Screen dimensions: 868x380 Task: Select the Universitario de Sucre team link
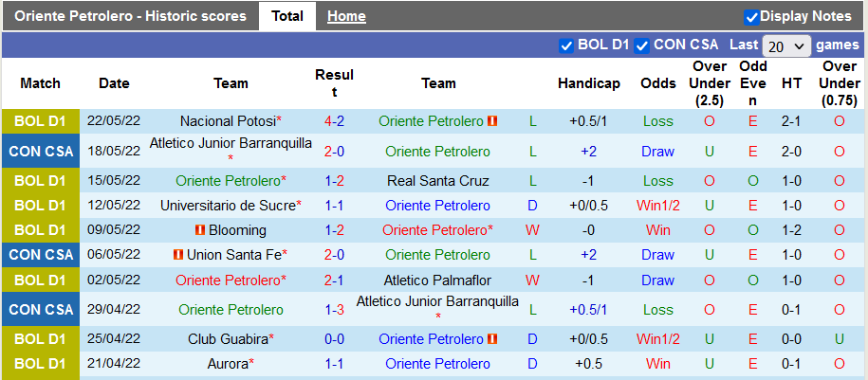(x=228, y=205)
